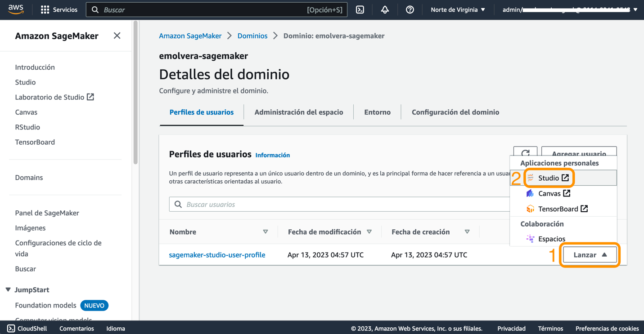This screenshot has height=334, width=644.
Task: Open the sagemaker-studio-user-profile link
Action: pos(217,255)
